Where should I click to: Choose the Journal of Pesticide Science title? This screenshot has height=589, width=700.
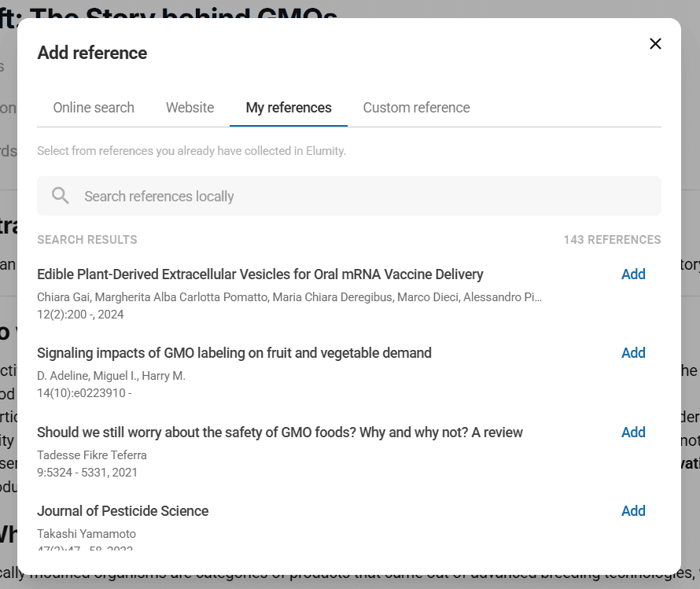coord(123,511)
